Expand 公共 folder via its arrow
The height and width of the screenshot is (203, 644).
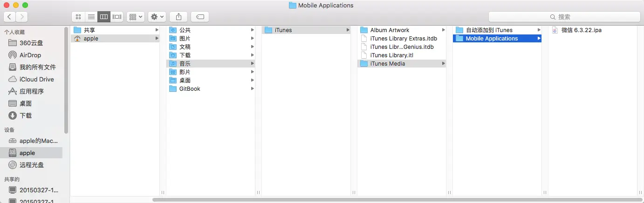click(x=253, y=30)
